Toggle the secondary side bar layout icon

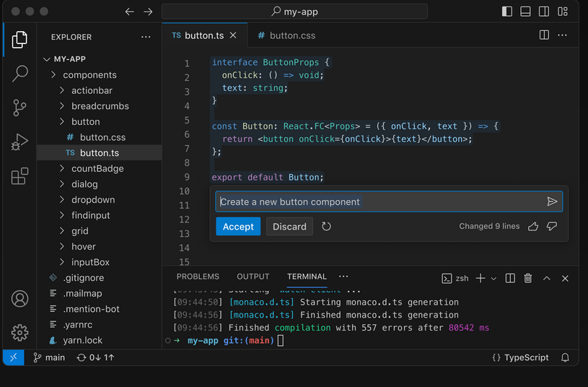coord(544,12)
